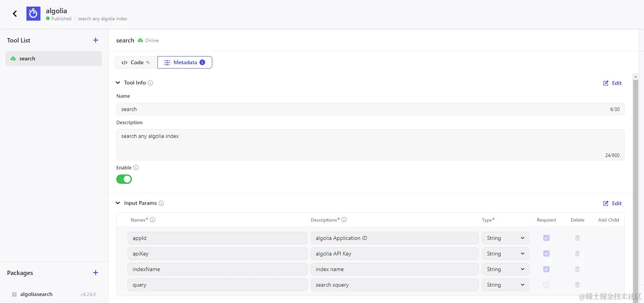Add a new tool to Tool List
Screen dimensions: 644x303
[96, 40]
